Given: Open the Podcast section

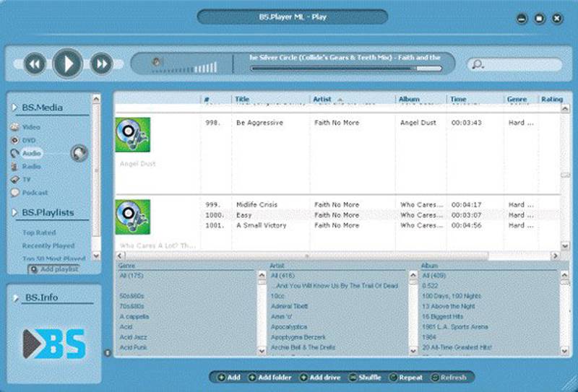Looking at the screenshot, I should point(15,193).
